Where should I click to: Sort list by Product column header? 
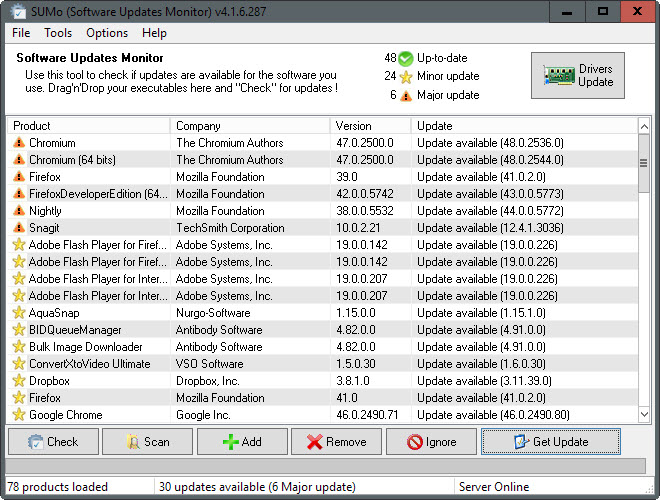pyautogui.click(x=89, y=126)
